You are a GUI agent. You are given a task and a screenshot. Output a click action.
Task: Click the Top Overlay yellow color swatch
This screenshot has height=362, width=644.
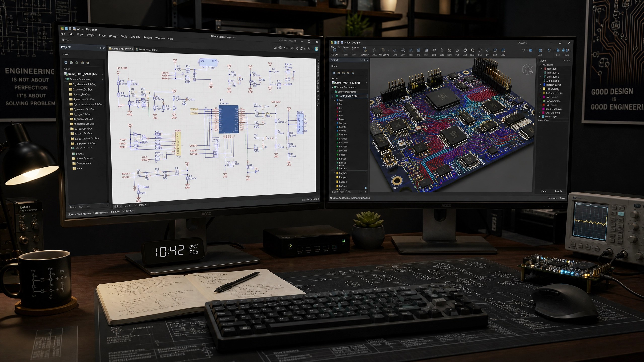point(544,89)
